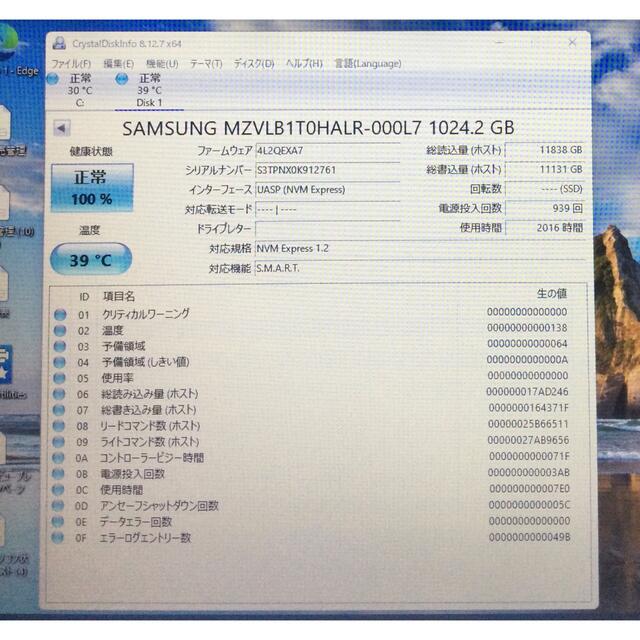Click the power on hours value 2016 時間
The height and width of the screenshot is (640, 640).
pos(545,228)
